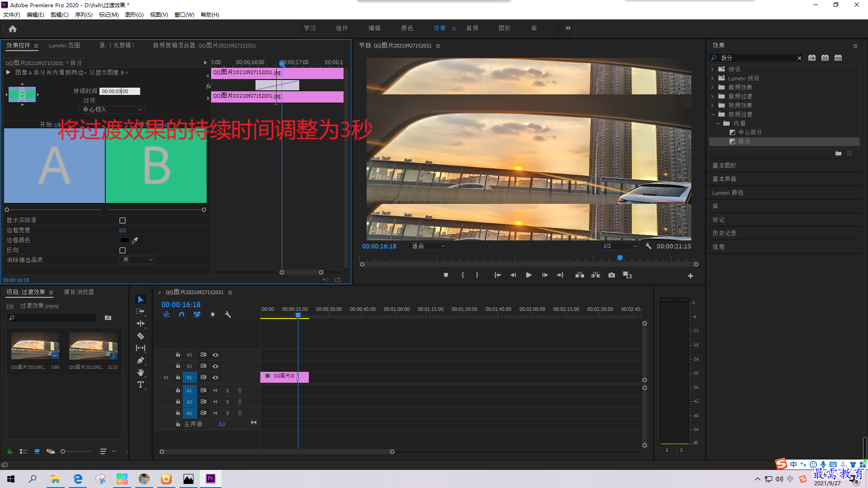This screenshot has width=868, height=488.
Task: Click the eyedropper for border color
Action: pyautogui.click(x=135, y=240)
